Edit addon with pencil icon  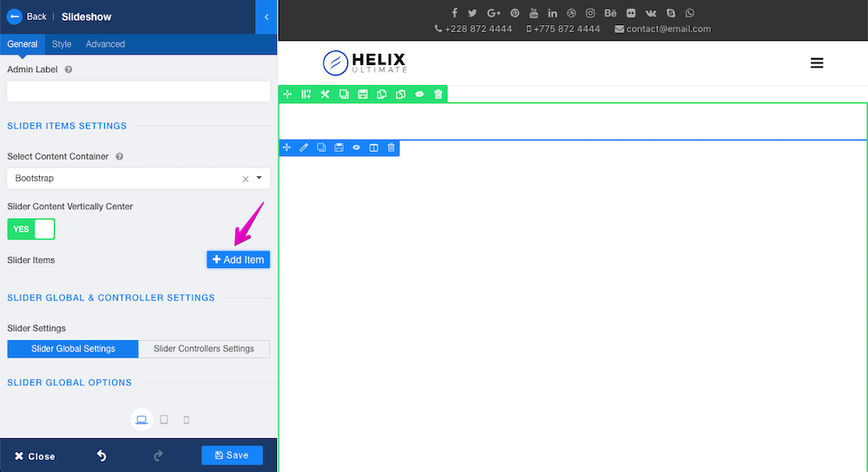coord(304,147)
